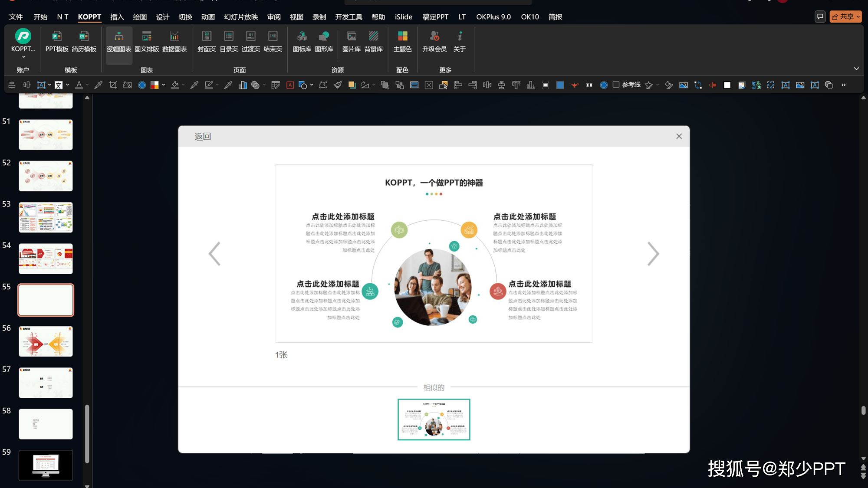This screenshot has width=868, height=488.
Task: Expand the red-orange color swatch dropdown
Action: (164, 85)
